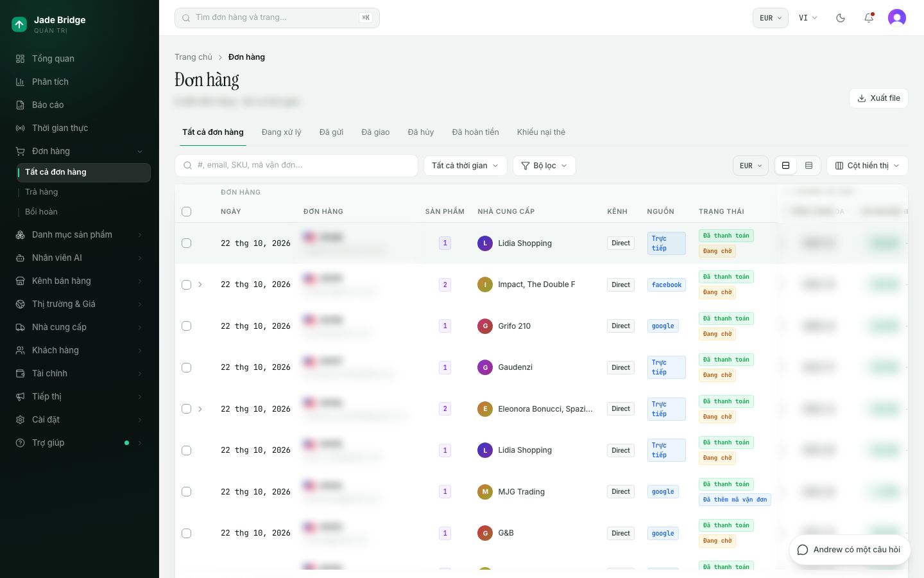Switch to the Đã giao tab
The height and width of the screenshot is (578, 924).
pyautogui.click(x=375, y=132)
